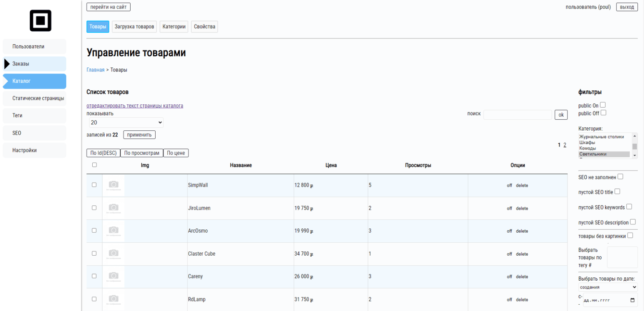Viewport: 644px width, 311px height.
Task: Check the товары без картинки filter
Action: (x=630, y=236)
